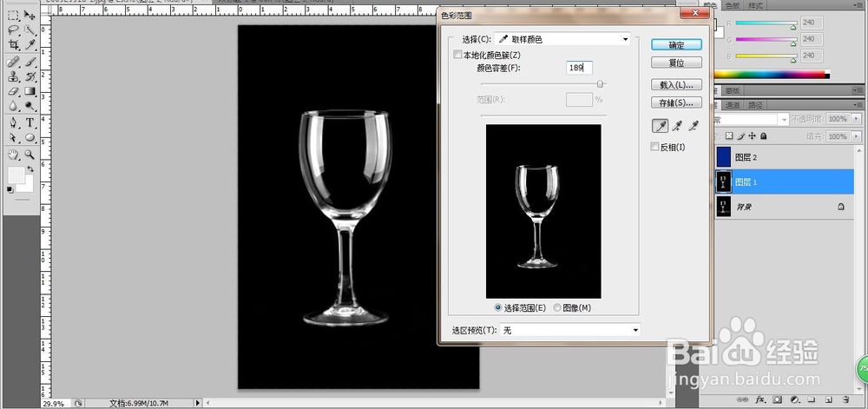The image size is (868, 409).
Task: Open the fx layer style menu
Action: pos(760,399)
